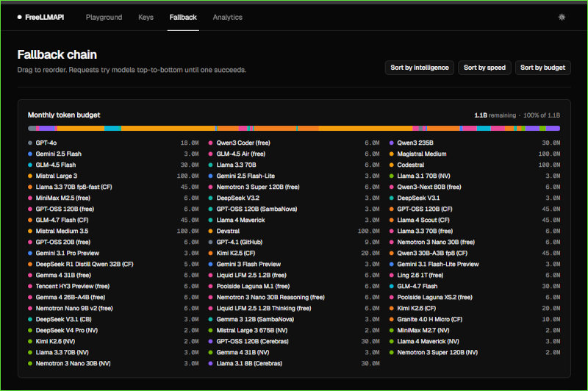Click the teal dot beside DeepSeek V3.1 (CB)
Image resolution: width=588 pixels, height=391 pixels.
[30, 320]
